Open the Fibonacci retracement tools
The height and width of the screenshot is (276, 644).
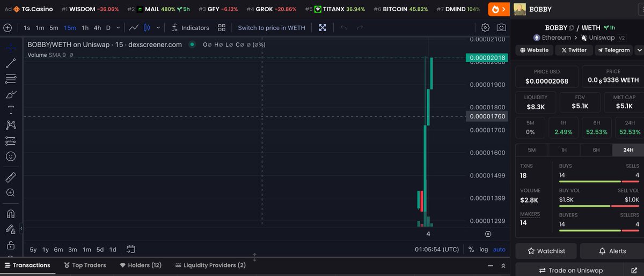[11, 79]
